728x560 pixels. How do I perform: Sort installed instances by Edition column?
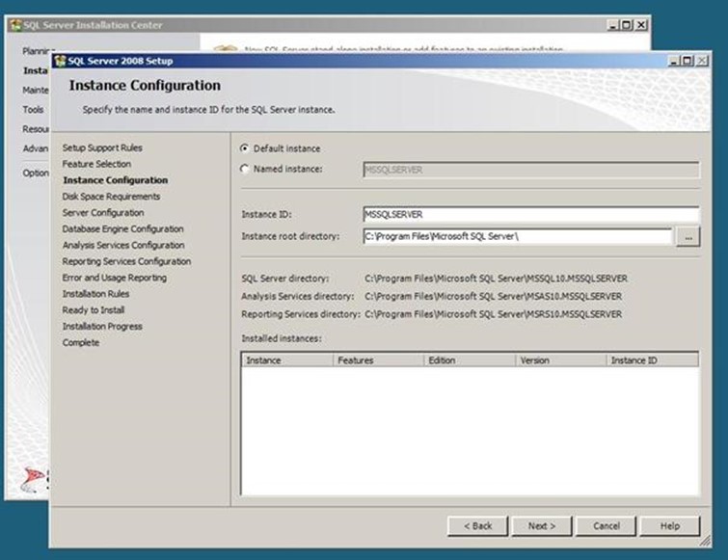(x=470, y=360)
